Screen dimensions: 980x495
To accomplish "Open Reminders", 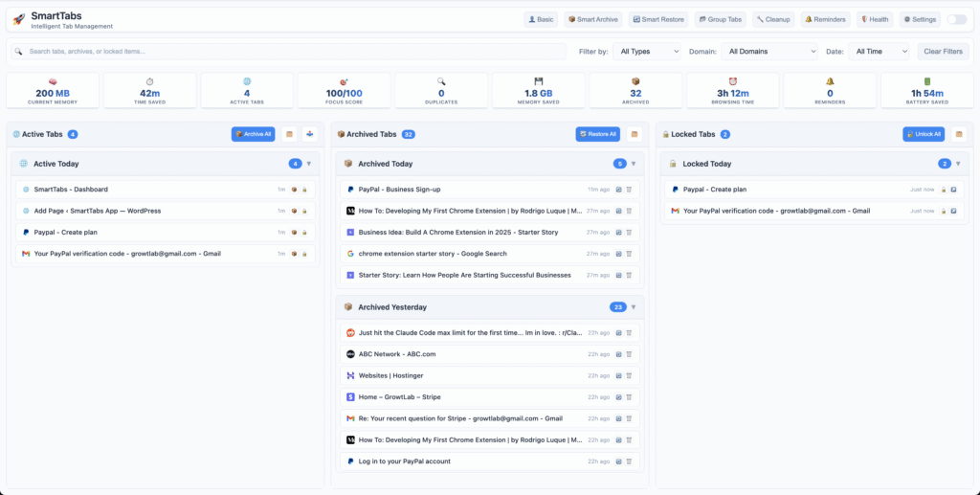I will coord(825,20).
